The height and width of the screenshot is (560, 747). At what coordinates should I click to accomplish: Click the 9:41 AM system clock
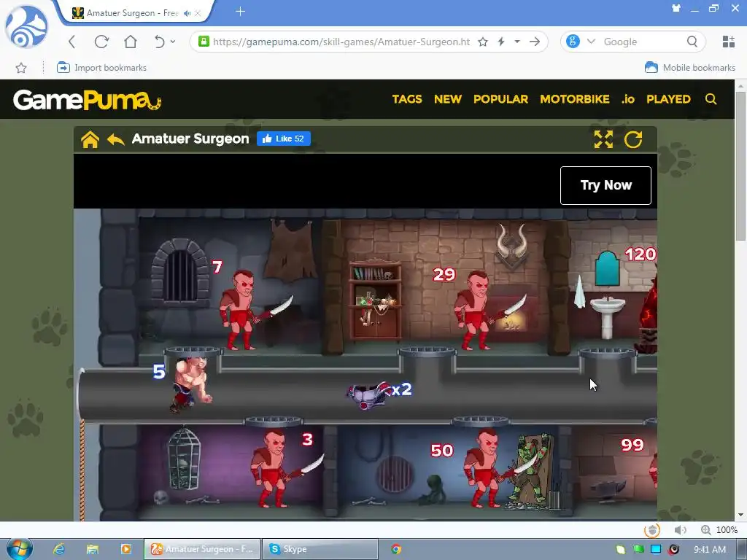pos(709,549)
